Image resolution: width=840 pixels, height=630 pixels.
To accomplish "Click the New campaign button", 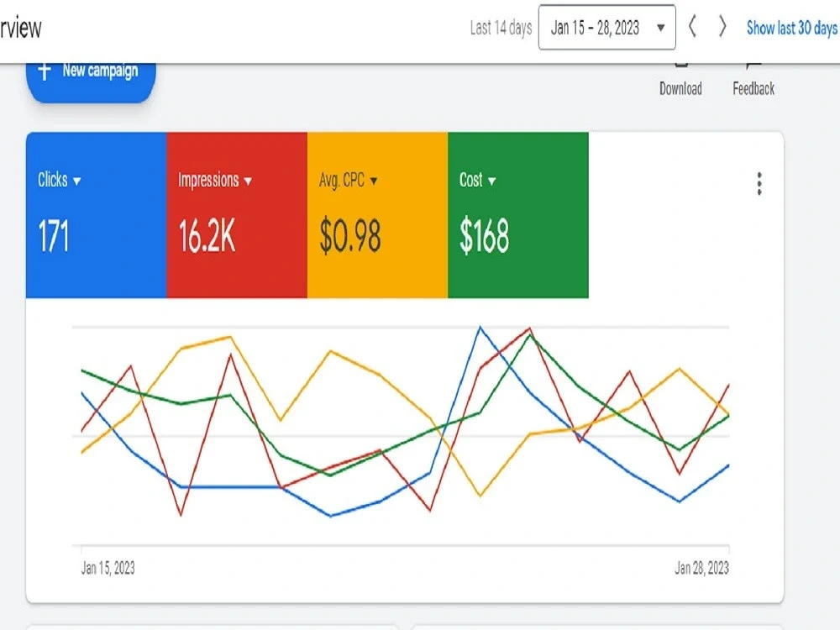I will [x=91, y=81].
